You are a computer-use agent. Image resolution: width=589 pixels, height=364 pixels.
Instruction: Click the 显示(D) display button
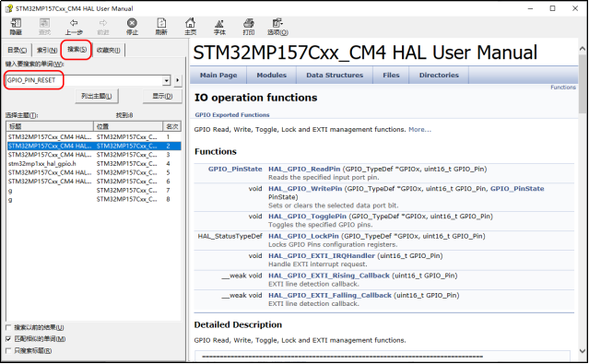[x=162, y=96]
